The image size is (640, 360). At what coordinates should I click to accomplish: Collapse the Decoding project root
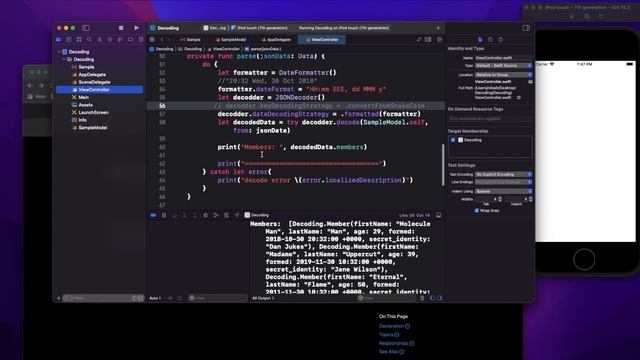point(59,52)
